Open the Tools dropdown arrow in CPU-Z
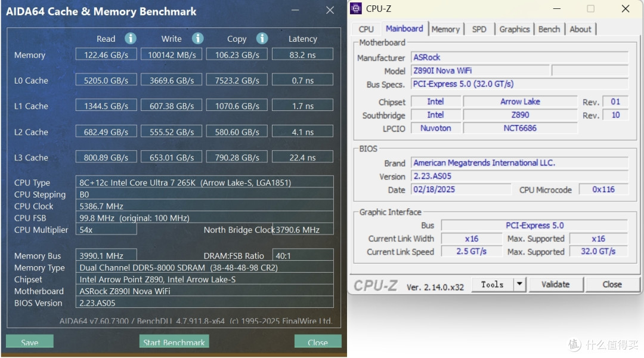The width and height of the screenshot is (644, 358). click(x=519, y=284)
